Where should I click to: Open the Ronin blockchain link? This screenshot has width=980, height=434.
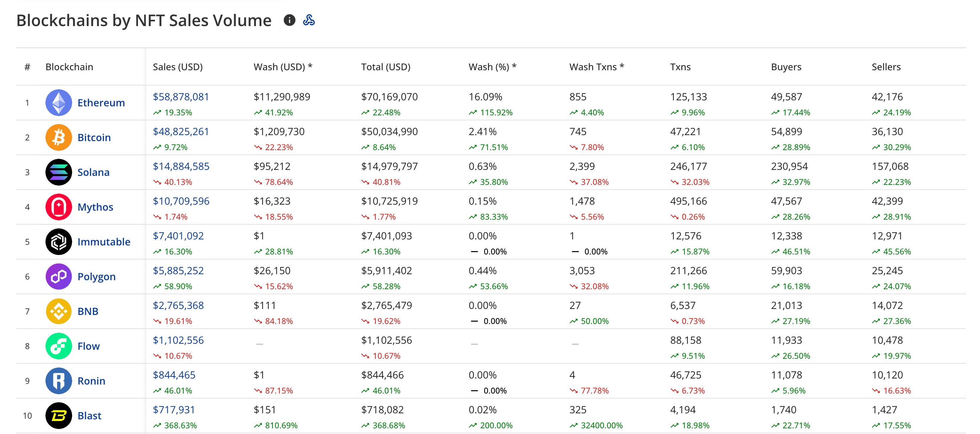pos(91,381)
